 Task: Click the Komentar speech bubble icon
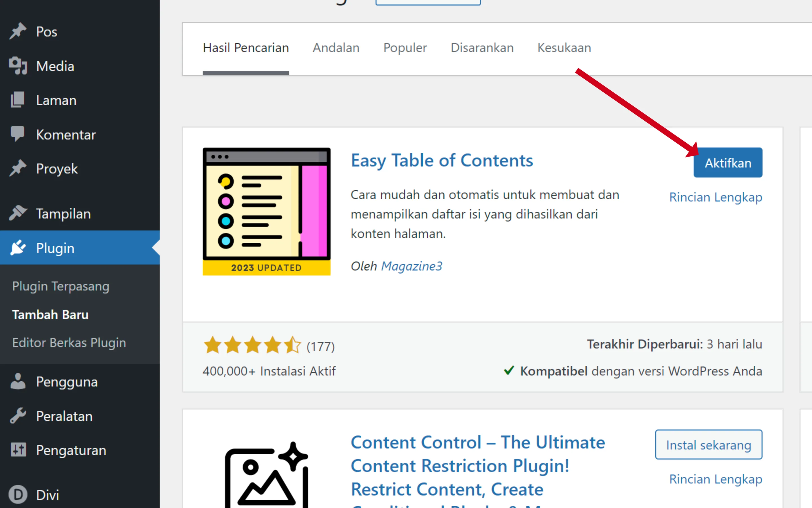click(x=17, y=134)
